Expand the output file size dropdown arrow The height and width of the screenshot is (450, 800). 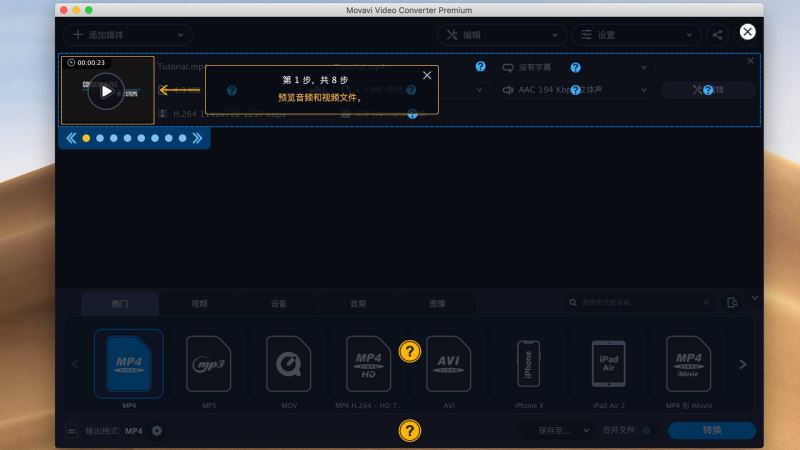479,90
